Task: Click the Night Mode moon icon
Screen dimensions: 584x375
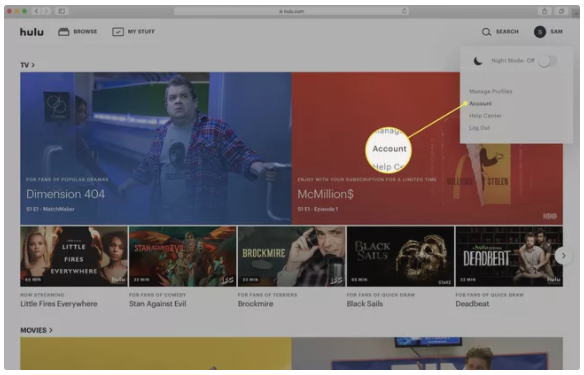Action: 478,61
